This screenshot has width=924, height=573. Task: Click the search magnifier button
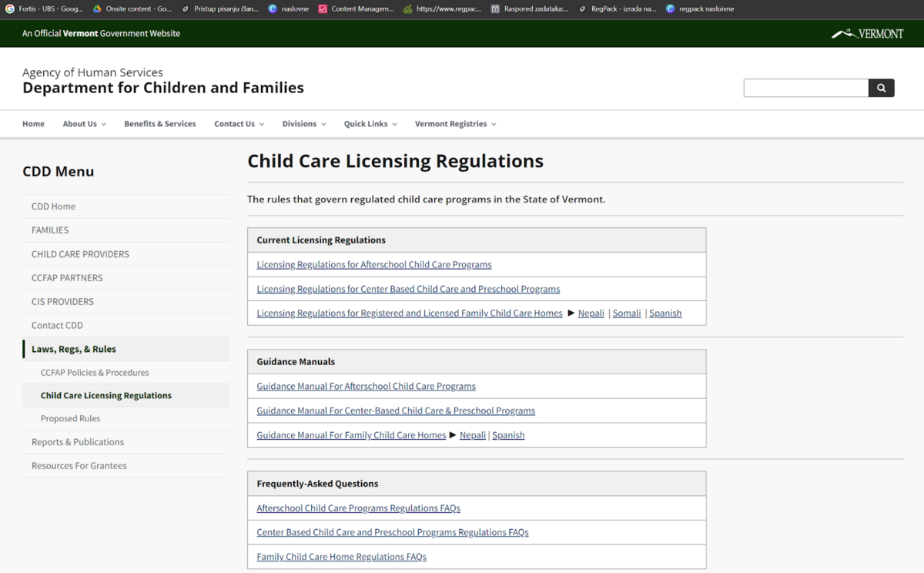(881, 88)
